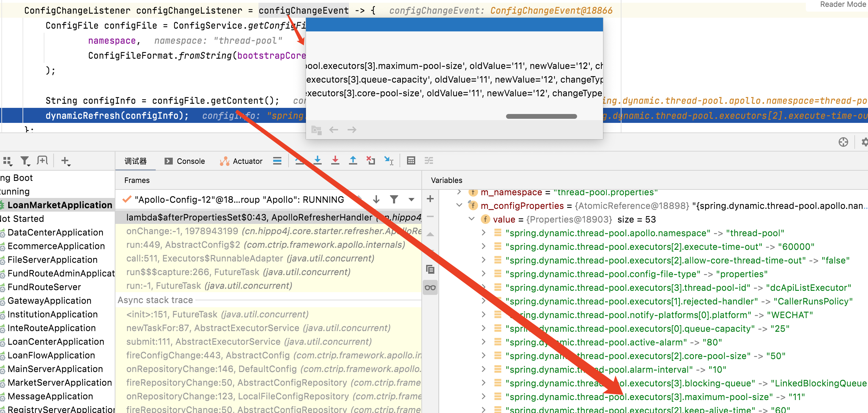Select the Step Into debugger icon
This screenshot has width=868, height=413.
coord(318,160)
